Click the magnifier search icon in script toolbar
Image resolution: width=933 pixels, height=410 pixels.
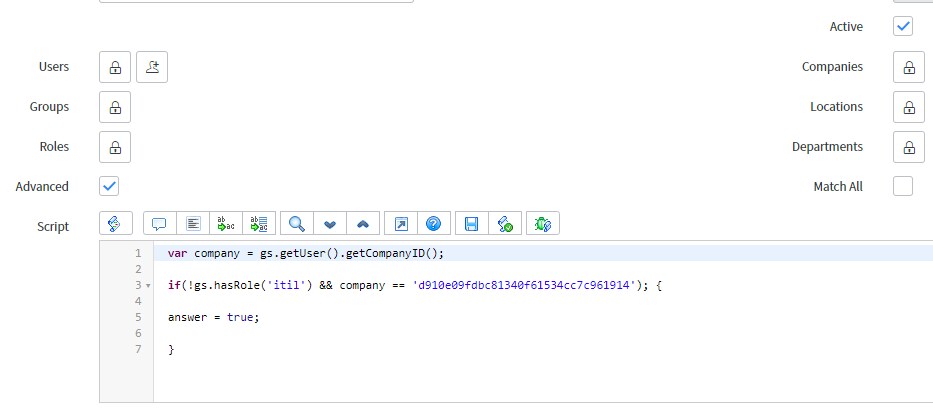pyautogui.click(x=296, y=224)
